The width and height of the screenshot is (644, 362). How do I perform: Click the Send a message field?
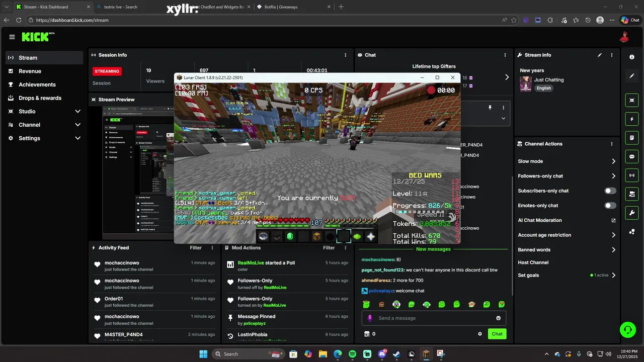(x=434, y=318)
